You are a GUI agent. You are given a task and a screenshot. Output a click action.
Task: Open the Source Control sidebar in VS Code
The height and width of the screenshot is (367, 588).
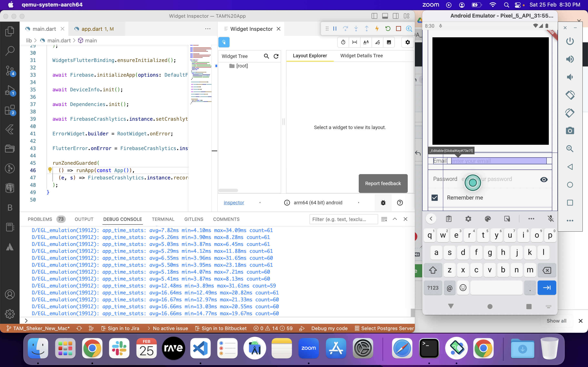pyautogui.click(x=10, y=70)
